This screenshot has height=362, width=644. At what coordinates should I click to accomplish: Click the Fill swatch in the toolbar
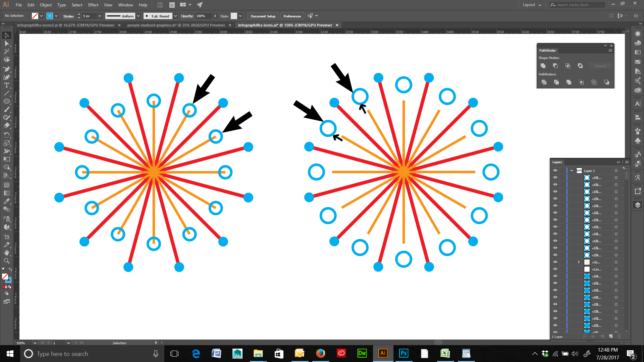(5, 277)
